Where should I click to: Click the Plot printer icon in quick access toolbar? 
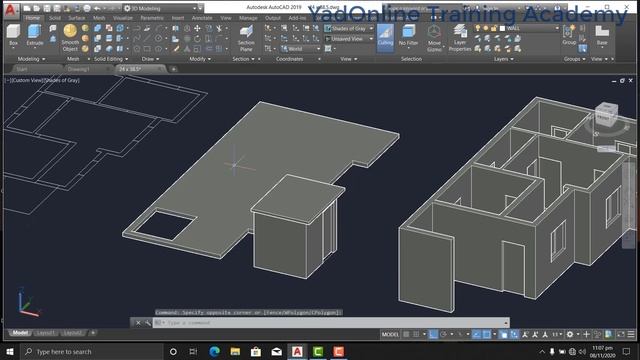click(87, 8)
